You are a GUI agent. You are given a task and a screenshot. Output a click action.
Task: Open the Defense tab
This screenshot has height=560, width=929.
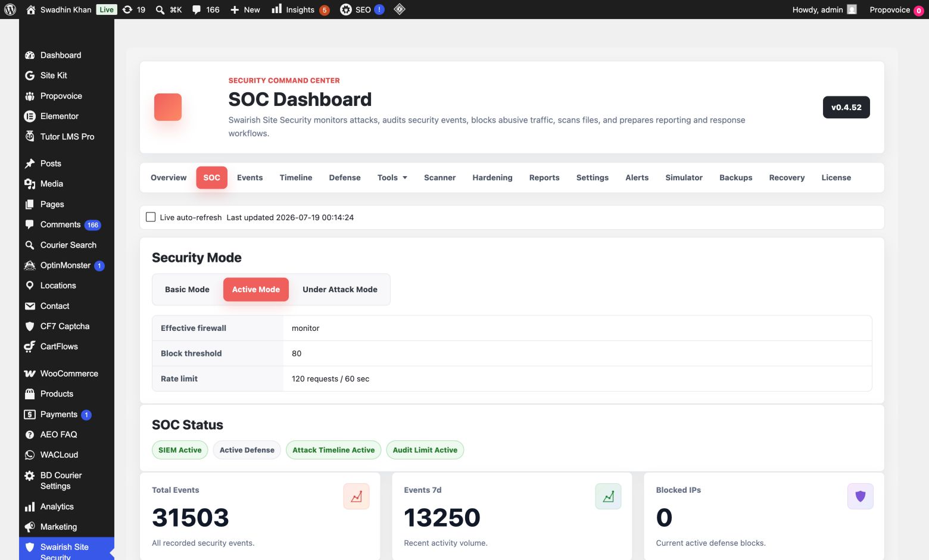click(345, 177)
